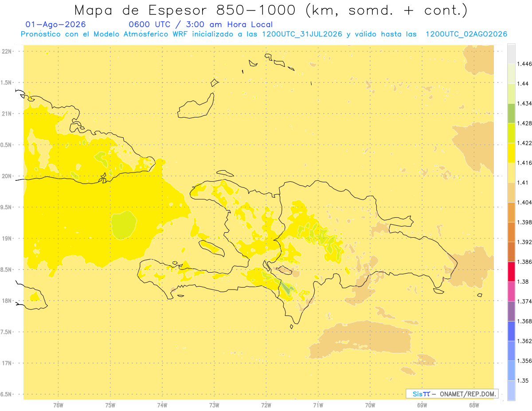Click the 76W longitude label
Screen dimensions: 532x411
coord(58,405)
